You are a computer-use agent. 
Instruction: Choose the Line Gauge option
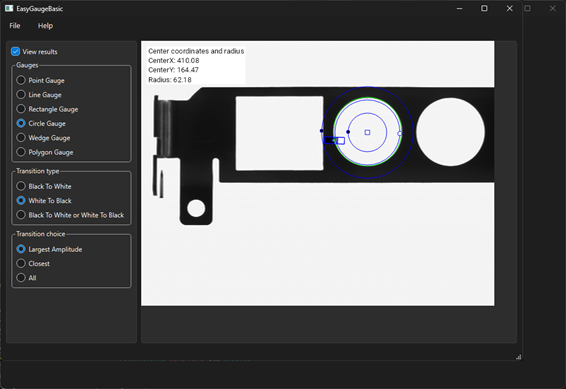click(x=21, y=95)
